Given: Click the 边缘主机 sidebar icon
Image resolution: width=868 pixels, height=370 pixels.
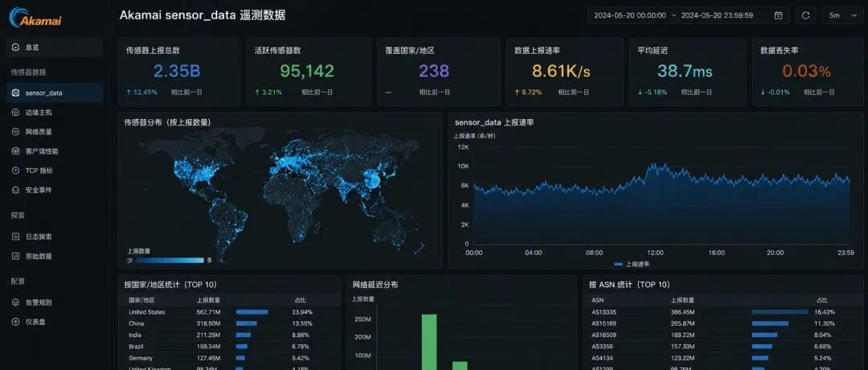Looking at the screenshot, I should click(x=15, y=113).
